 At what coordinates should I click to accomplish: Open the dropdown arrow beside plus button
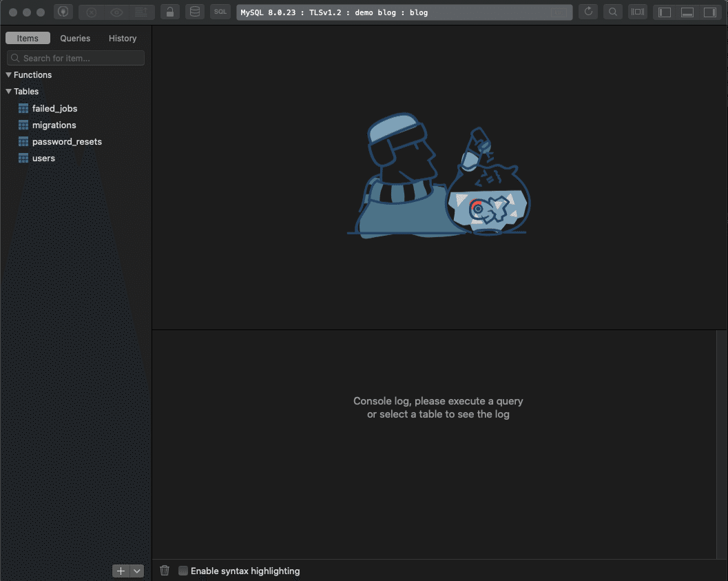(x=137, y=571)
